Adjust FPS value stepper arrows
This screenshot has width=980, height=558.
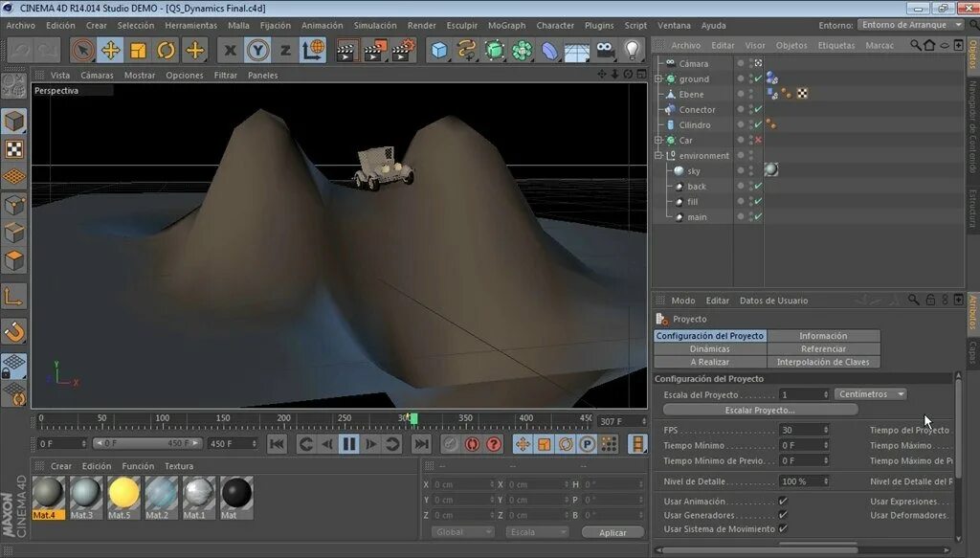pyautogui.click(x=826, y=430)
